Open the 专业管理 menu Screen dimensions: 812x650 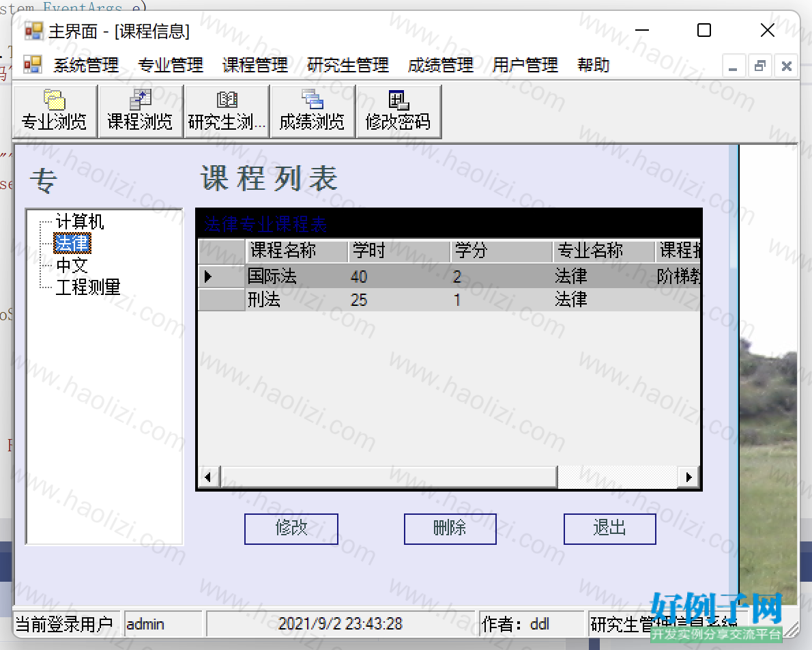pos(171,66)
